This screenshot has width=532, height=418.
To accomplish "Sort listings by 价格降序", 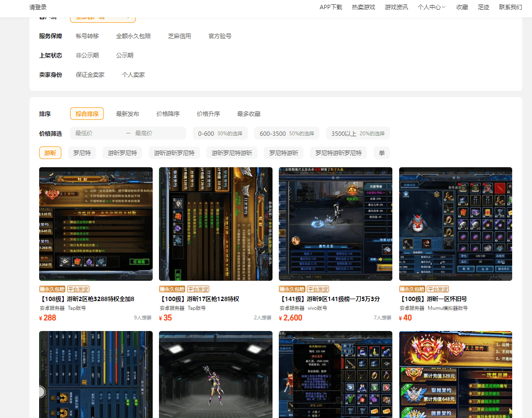I will pyautogui.click(x=168, y=114).
